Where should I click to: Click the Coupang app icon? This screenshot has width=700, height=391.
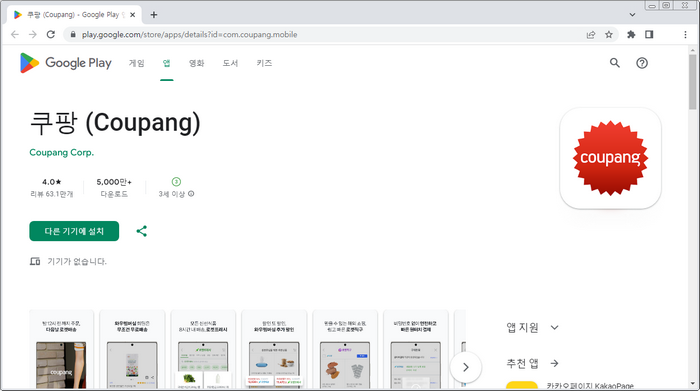[610, 158]
